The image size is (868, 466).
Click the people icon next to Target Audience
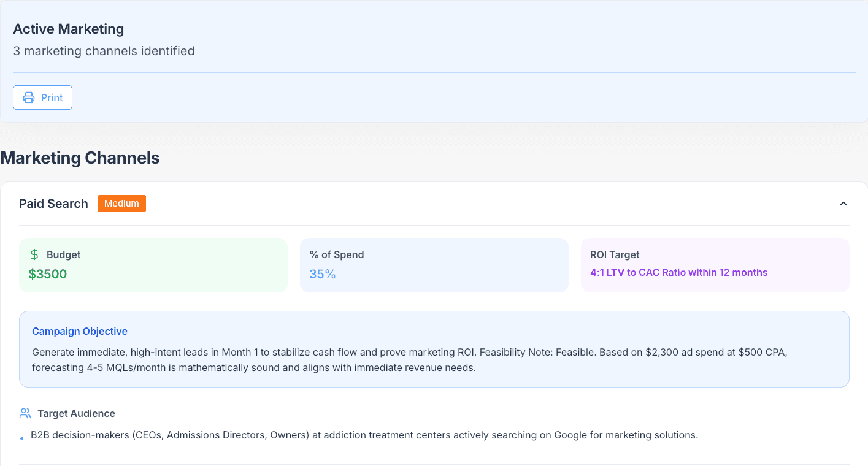(25, 413)
